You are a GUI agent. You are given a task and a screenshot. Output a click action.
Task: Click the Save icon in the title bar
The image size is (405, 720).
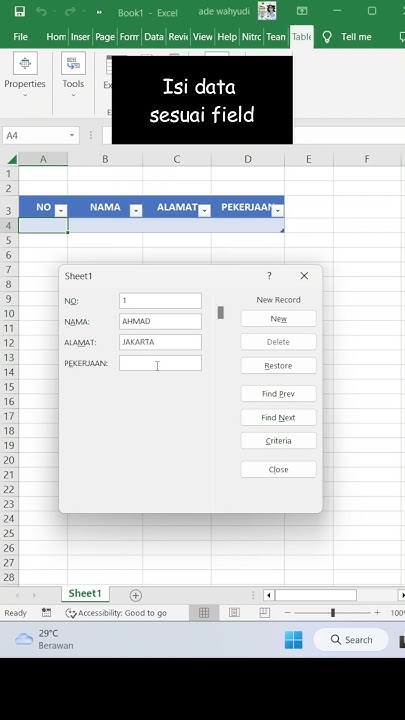[x=19, y=12]
